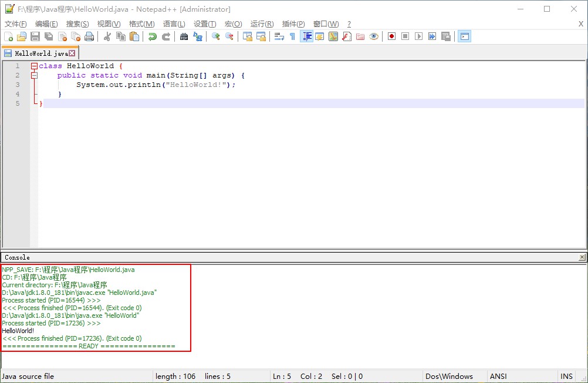588x383 pixels.
Task: Click the javac.exe command console line
Action: pos(79,293)
